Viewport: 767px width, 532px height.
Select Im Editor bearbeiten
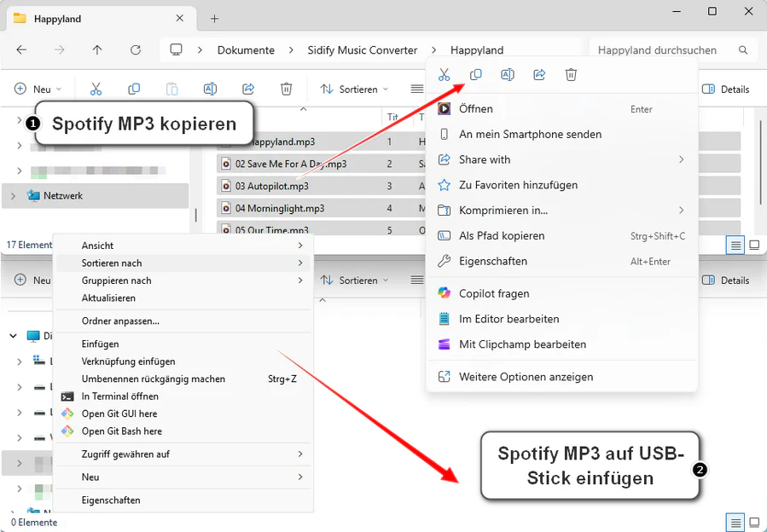tap(561, 319)
